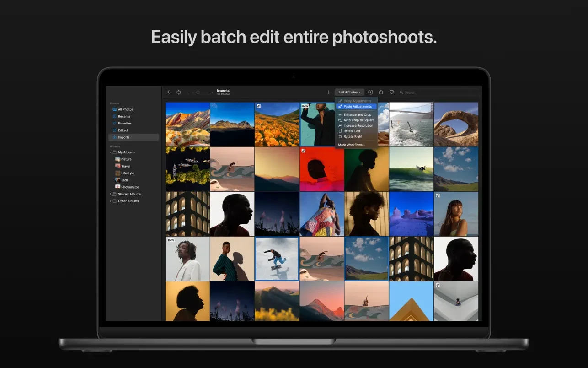This screenshot has height=368, width=588.
Task: Open Favorites in the sidebar
Action: click(124, 123)
